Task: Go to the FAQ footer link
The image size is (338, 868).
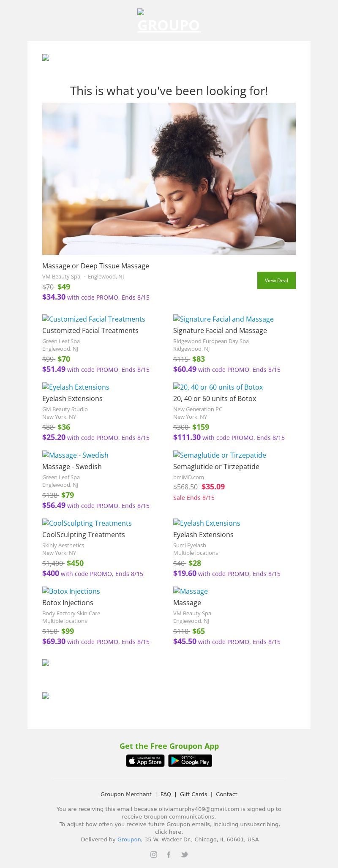Action: 166,794
